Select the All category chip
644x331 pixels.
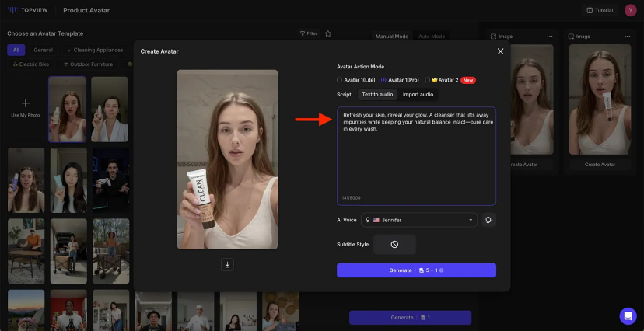(16, 50)
